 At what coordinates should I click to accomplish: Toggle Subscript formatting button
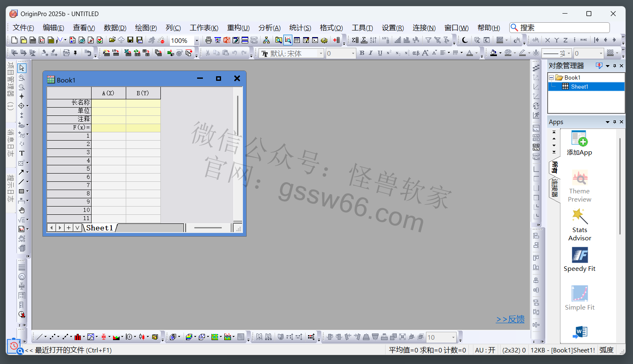(x=398, y=53)
